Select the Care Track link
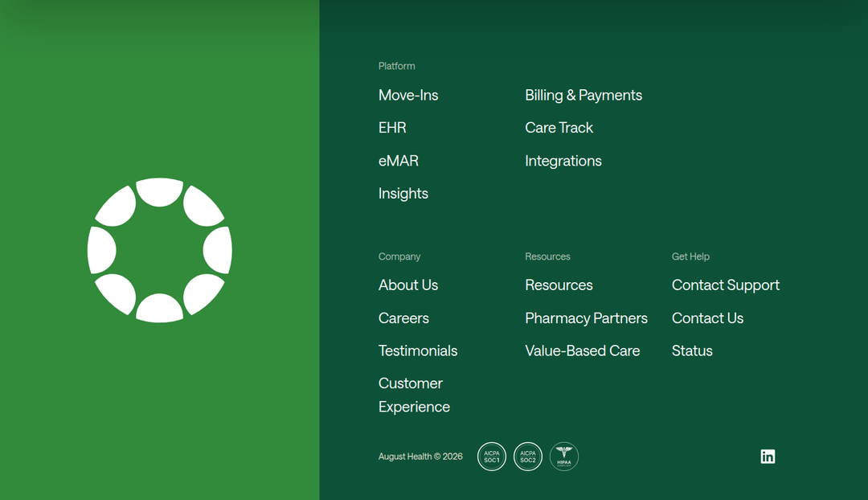 [559, 128]
